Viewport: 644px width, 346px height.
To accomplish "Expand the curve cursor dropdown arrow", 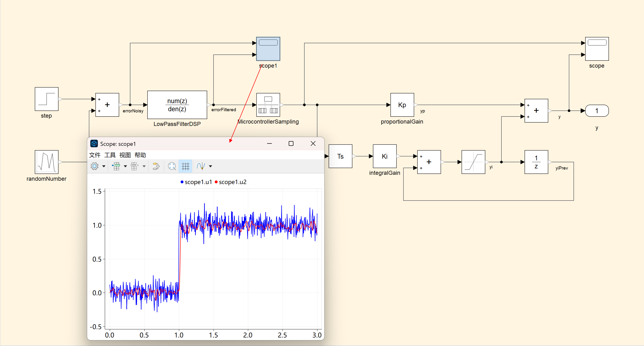I will 210,166.
